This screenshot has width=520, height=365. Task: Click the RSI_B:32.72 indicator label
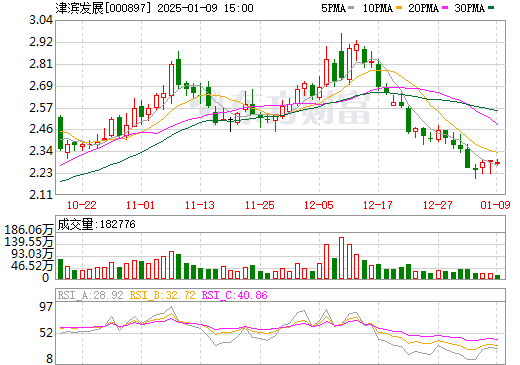coord(162,295)
